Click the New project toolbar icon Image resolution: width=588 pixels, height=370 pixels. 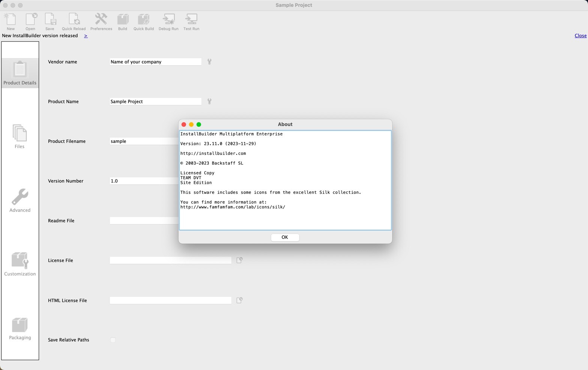(x=10, y=22)
